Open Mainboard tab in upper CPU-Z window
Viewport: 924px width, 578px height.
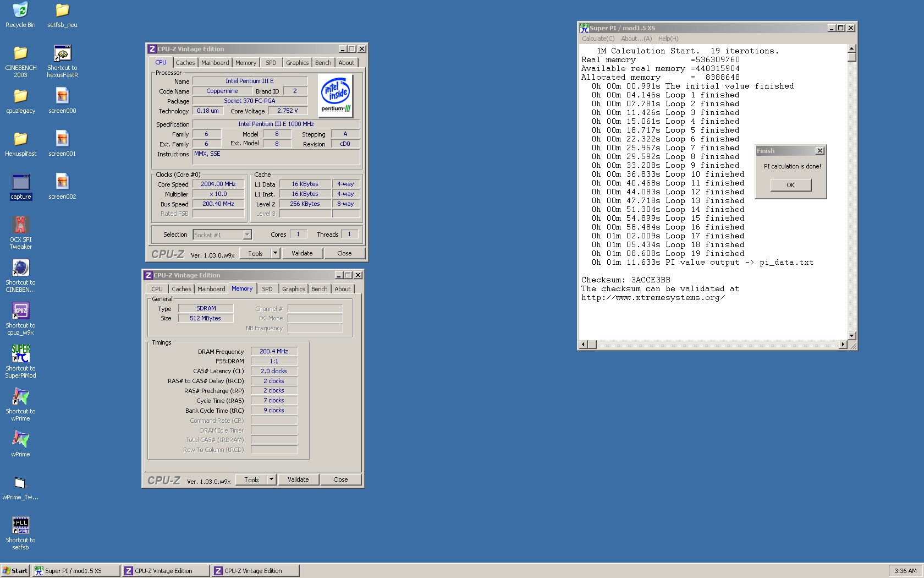tap(215, 63)
